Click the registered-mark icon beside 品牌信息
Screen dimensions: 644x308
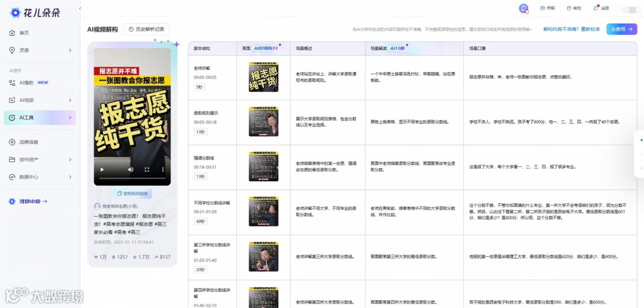click(12, 142)
